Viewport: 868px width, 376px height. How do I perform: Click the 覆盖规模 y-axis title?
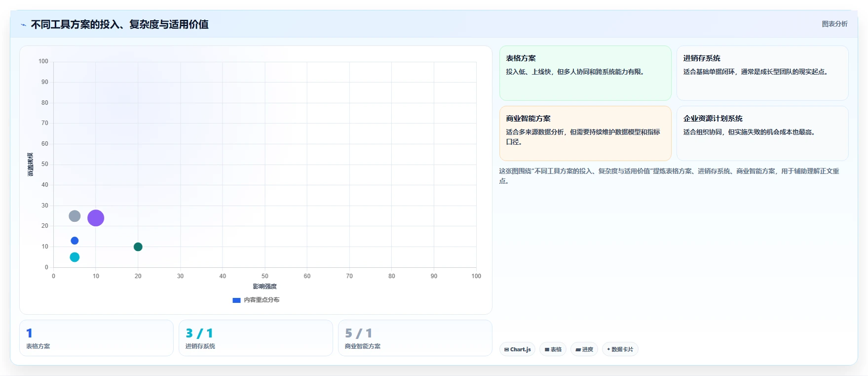(31, 165)
